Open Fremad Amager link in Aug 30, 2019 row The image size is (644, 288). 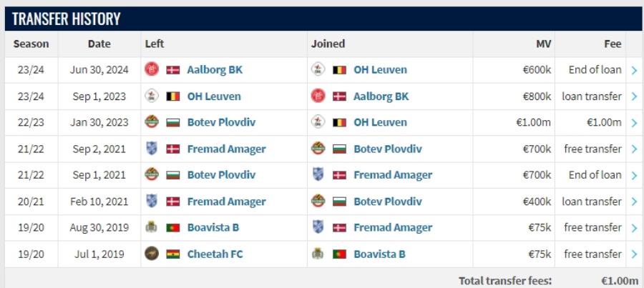click(393, 228)
